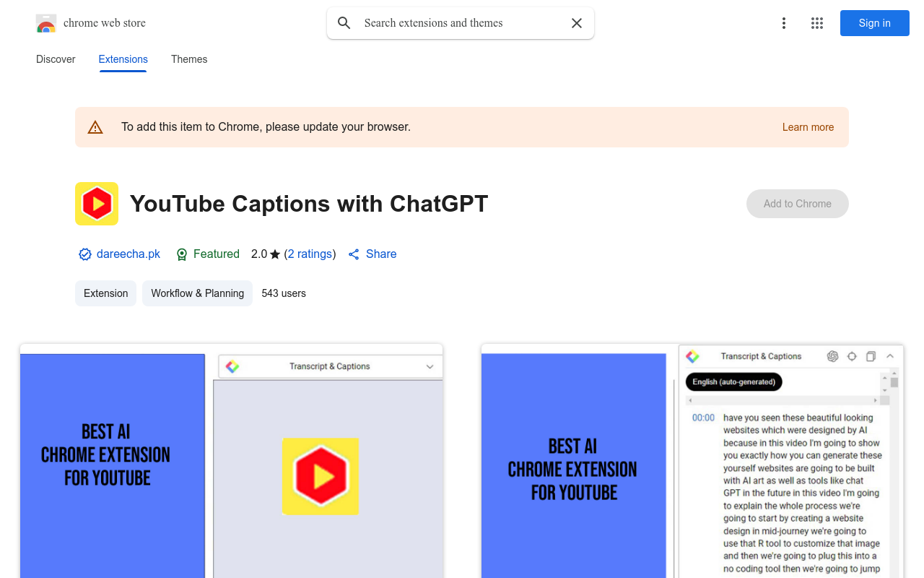Click the Chrome Web Store logo

coord(46,23)
